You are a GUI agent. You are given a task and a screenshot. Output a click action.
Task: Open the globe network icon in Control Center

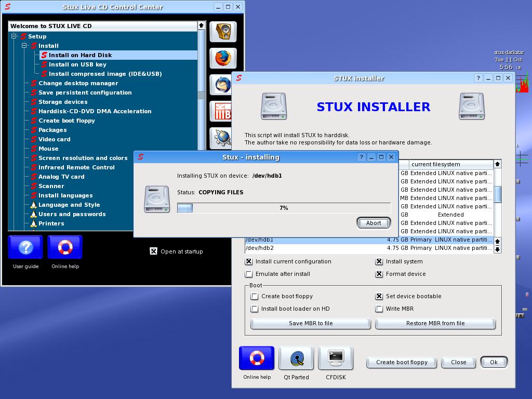221,138
